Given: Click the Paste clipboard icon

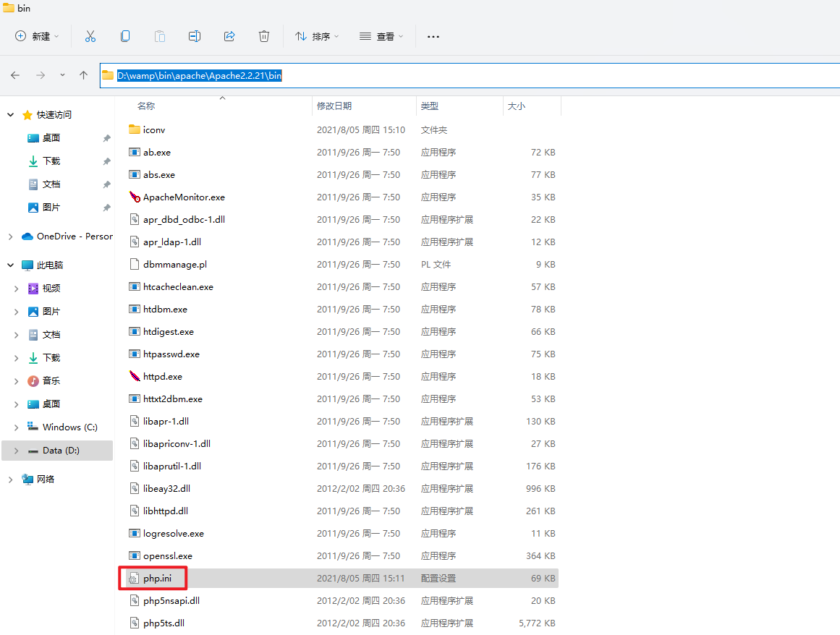Looking at the screenshot, I should (x=160, y=36).
